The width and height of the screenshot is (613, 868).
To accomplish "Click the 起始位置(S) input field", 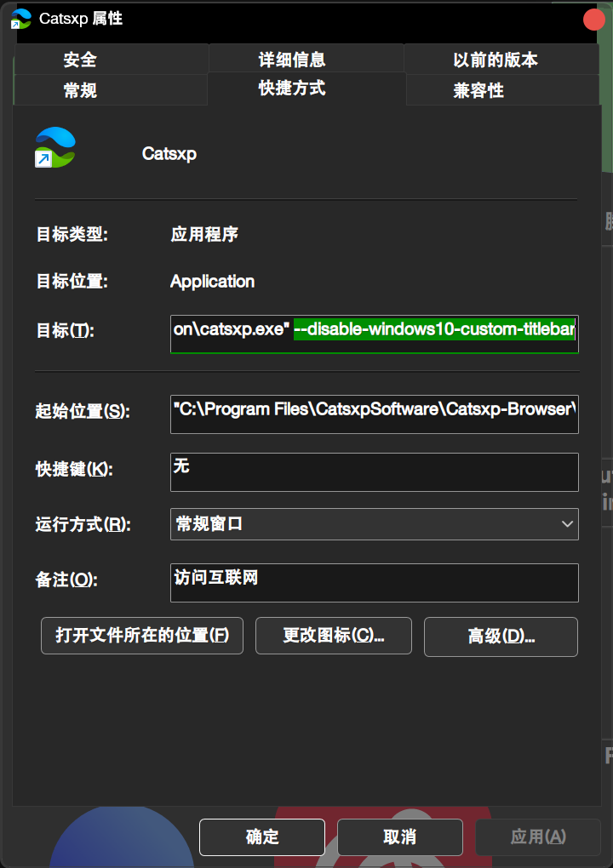I will tap(375, 414).
